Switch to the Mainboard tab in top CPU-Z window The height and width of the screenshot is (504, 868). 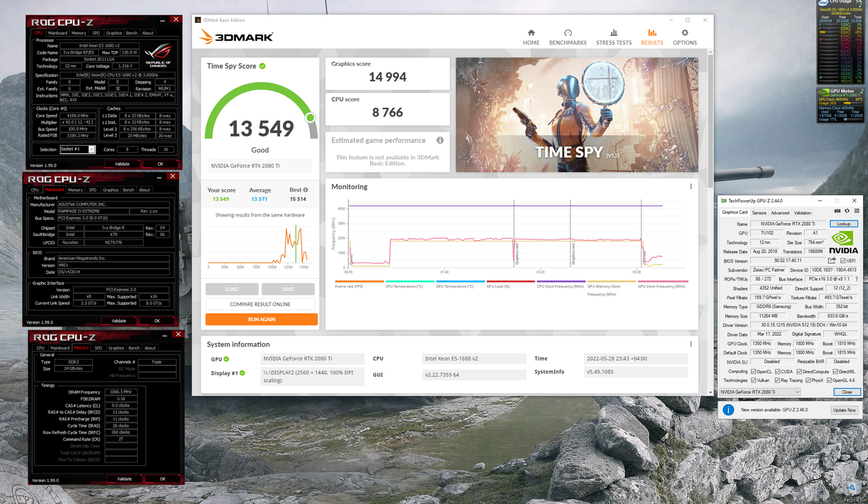pyautogui.click(x=58, y=33)
